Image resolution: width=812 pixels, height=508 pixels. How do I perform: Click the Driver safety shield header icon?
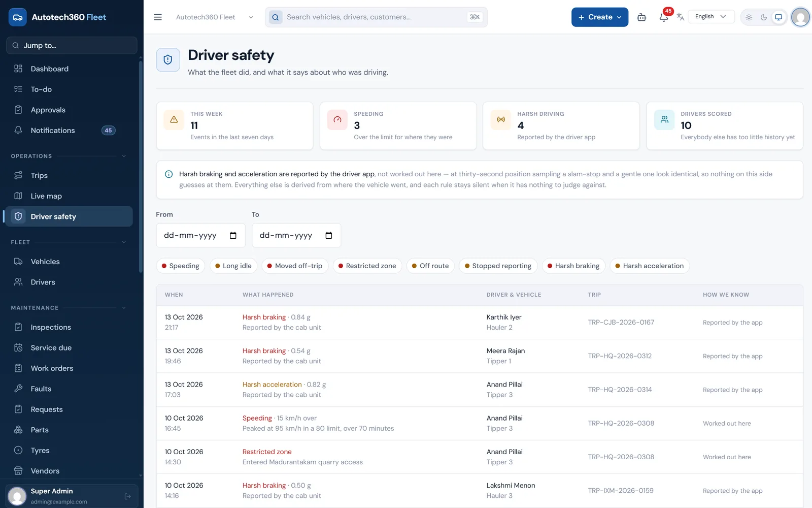tap(168, 60)
